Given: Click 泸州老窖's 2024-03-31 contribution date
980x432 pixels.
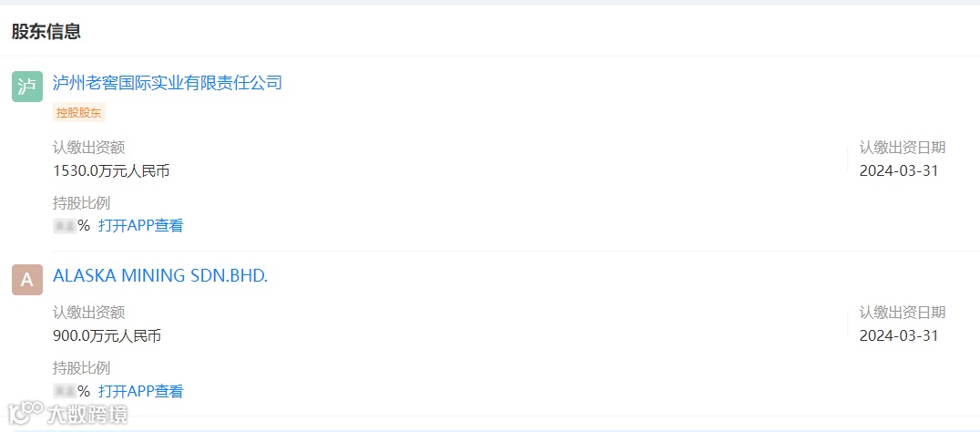Looking at the screenshot, I should [x=898, y=170].
